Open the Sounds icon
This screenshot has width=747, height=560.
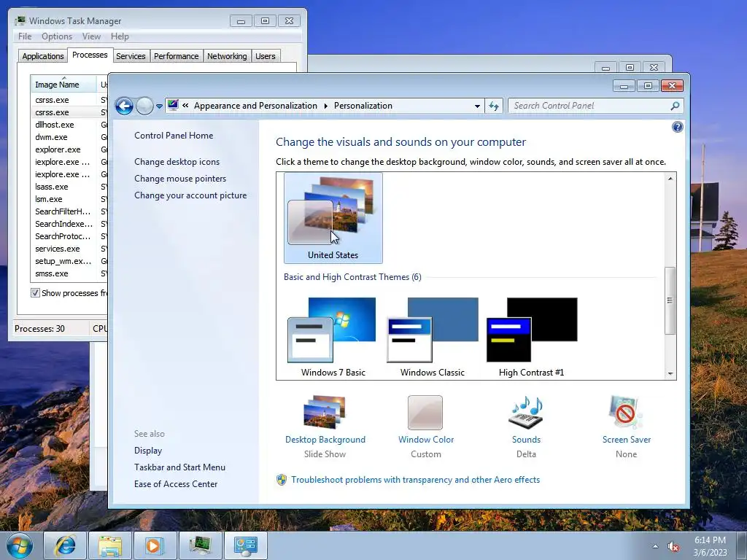pos(526,413)
